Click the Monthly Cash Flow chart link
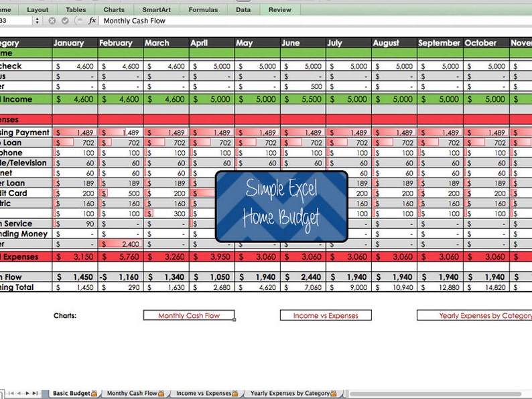Screen dimensions: 532x399 [x=189, y=315]
